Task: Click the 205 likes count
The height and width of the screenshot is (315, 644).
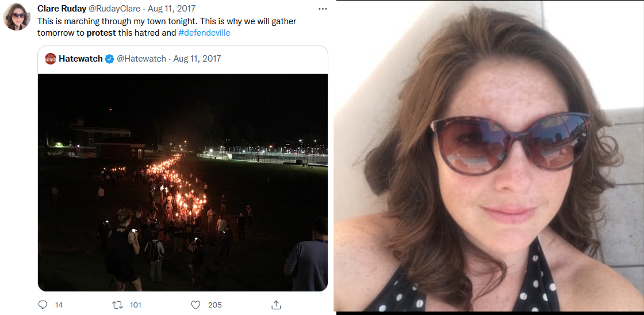Action: 214,305
